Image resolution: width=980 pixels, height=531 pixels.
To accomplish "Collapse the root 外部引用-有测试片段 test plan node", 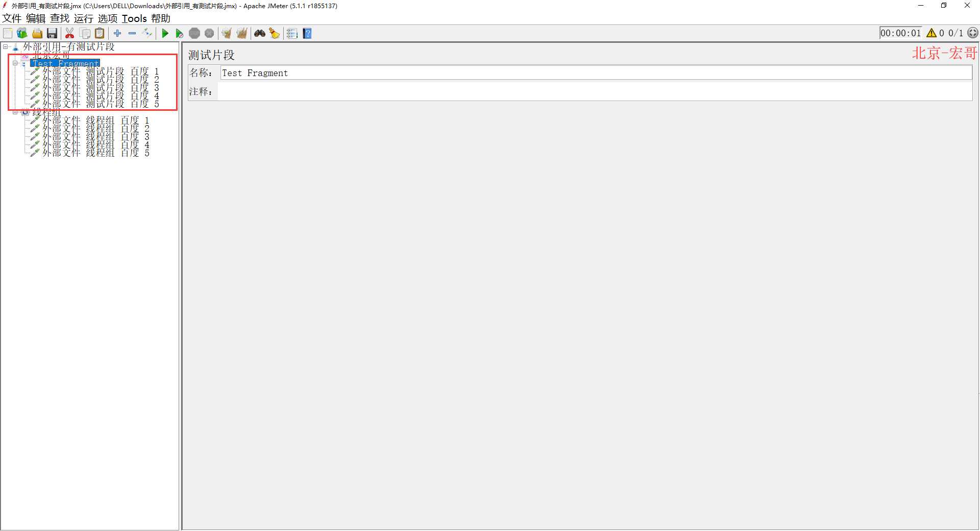I will click(x=5, y=47).
